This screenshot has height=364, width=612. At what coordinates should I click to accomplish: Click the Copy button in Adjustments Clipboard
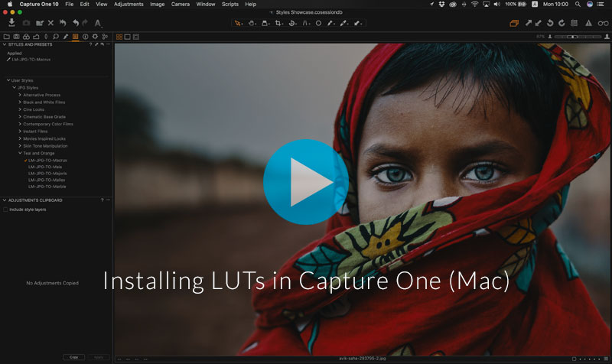(74, 357)
